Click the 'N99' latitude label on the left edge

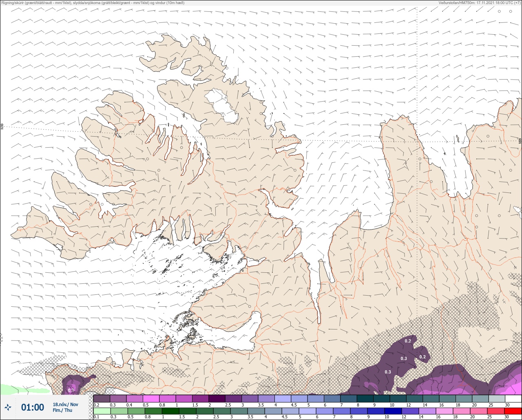2,127
